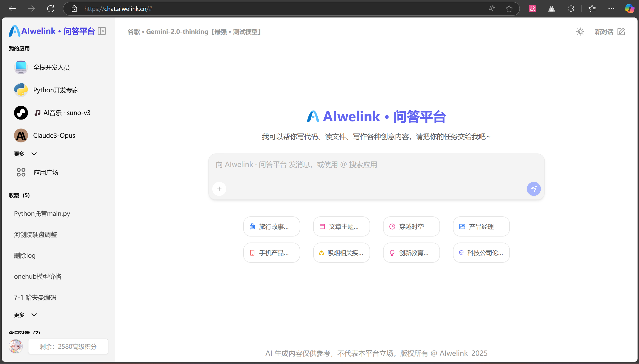This screenshot has height=364, width=639.
Task: Go back with browser back arrow
Action: tap(12, 9)
